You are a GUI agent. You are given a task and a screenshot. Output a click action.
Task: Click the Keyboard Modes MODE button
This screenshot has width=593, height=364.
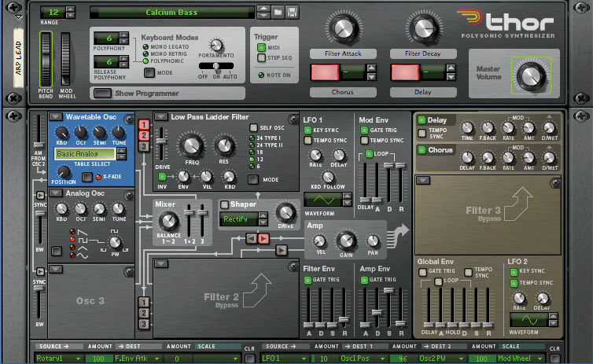(149, 72)
